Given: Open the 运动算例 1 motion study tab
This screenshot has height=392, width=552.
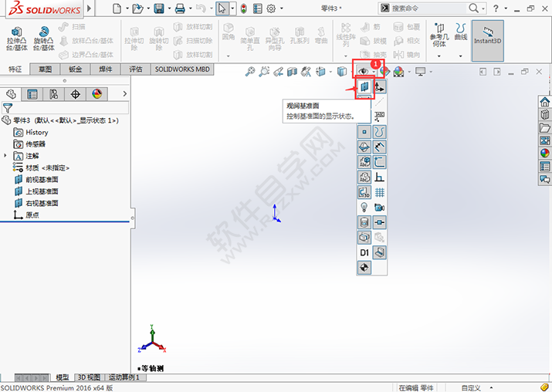Looking at the screenshot, I should click(x=124, y=377).
